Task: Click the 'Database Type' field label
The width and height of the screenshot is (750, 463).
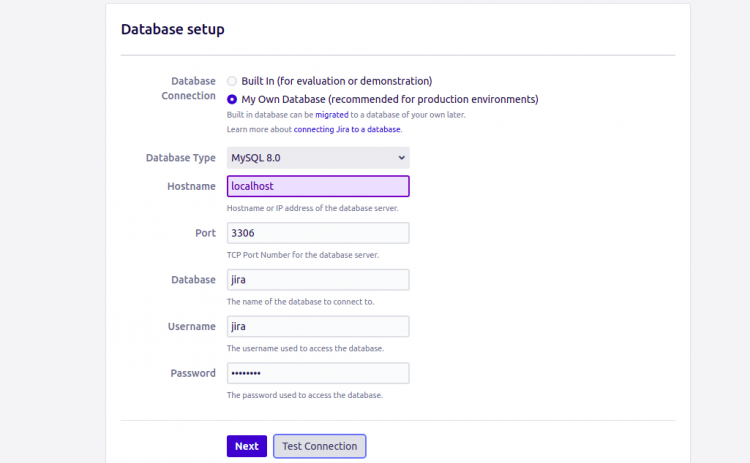Action: tap(181, 158)
